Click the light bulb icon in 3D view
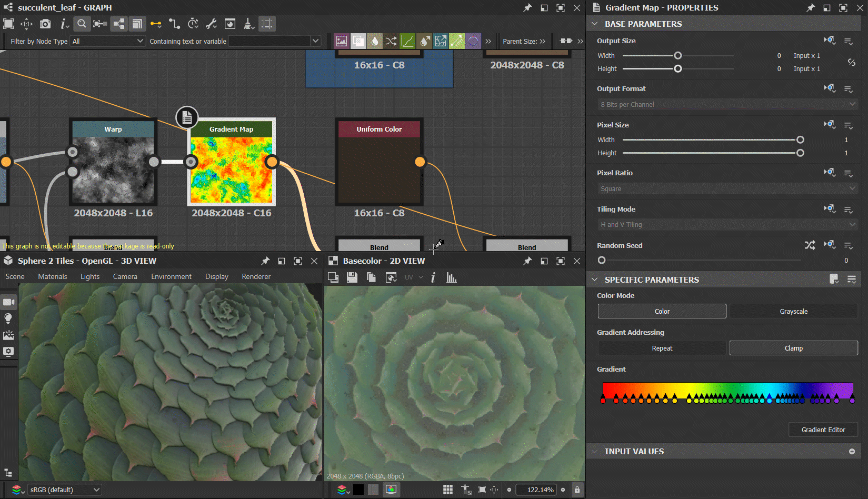This screenshot has height=499, width=868. (x=8, y=318)
